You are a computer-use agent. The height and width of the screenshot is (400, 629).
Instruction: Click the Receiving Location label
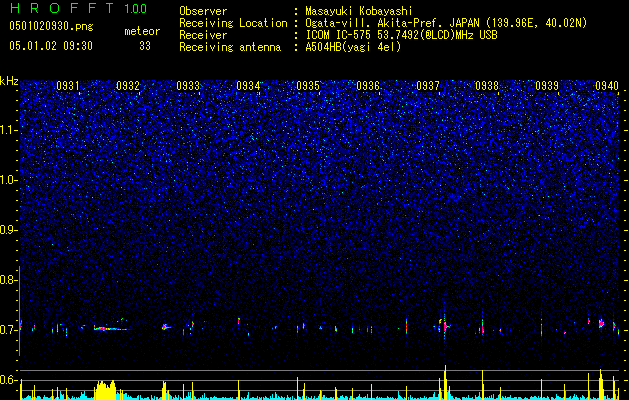(233, 23)
